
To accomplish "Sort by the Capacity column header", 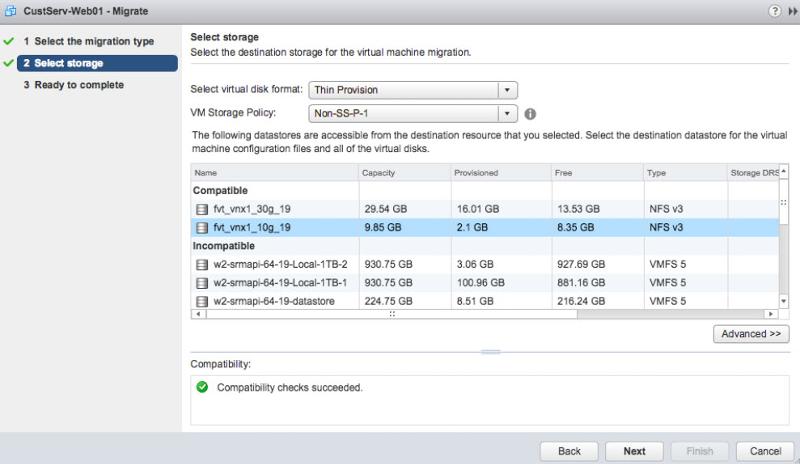I will tap(405, 173).
